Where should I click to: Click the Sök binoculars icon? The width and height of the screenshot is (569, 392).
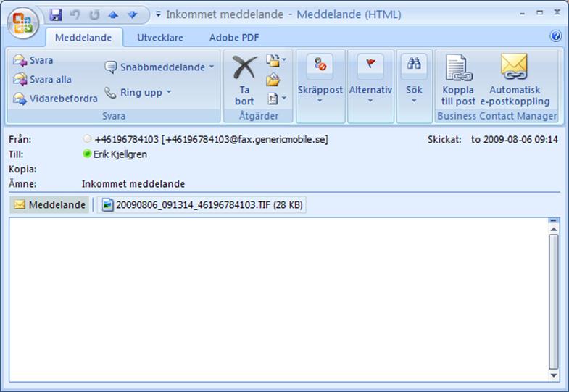(414, 64)
